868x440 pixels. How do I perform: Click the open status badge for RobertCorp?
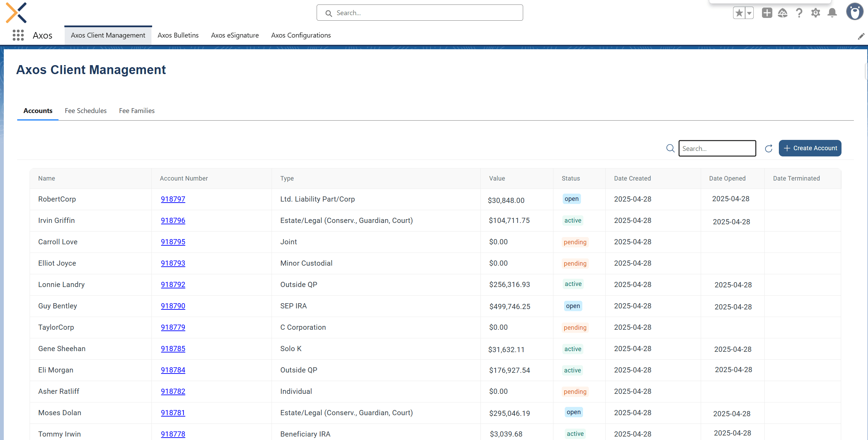[x=572, y=199]
